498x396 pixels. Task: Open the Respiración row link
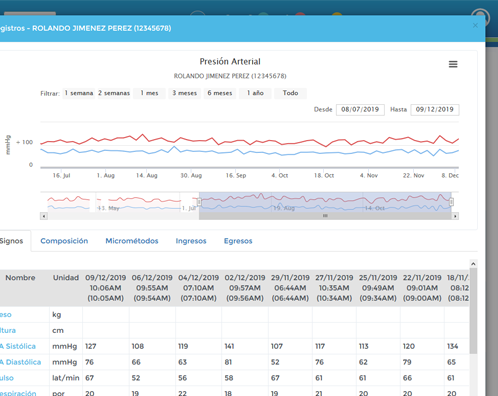[18, 393]
